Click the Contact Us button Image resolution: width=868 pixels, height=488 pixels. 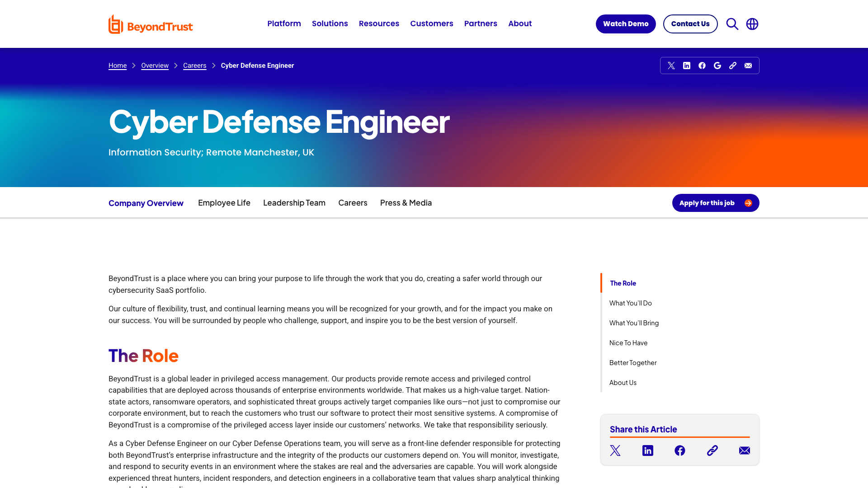tap(690, 24)
